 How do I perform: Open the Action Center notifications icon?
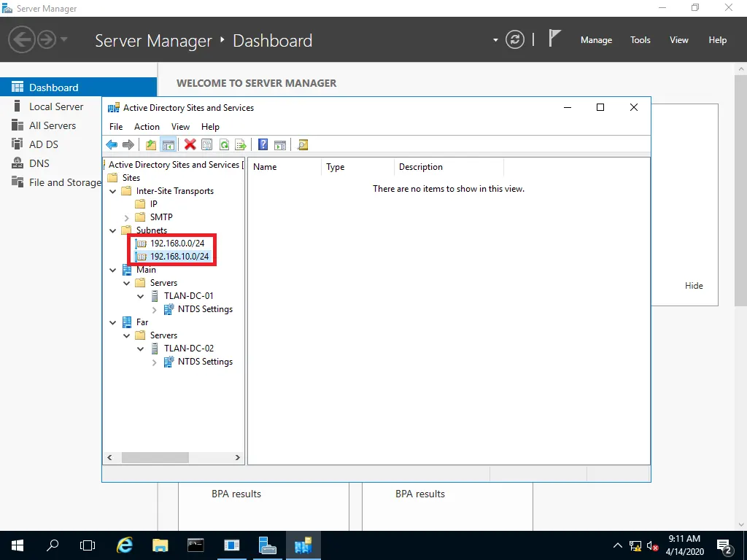(x=724, y=545)
